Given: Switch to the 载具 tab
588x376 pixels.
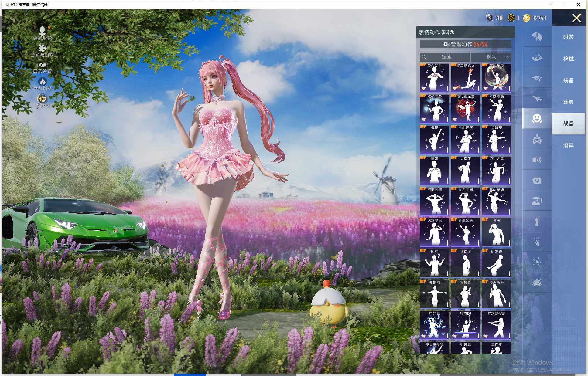Looking at the screenshot, I should tap(568, 102).
